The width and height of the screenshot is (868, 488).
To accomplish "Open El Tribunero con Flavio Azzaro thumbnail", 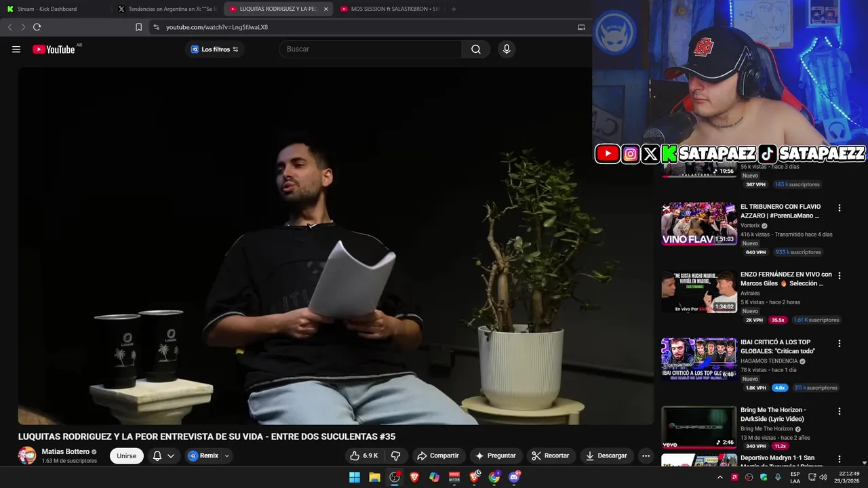I will pos(699,224).
